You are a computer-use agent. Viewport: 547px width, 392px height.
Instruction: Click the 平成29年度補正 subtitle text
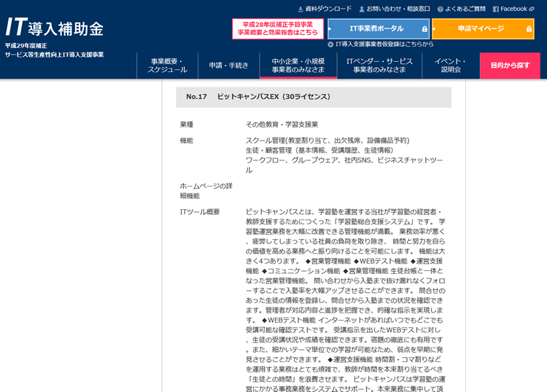pos(26,46)
